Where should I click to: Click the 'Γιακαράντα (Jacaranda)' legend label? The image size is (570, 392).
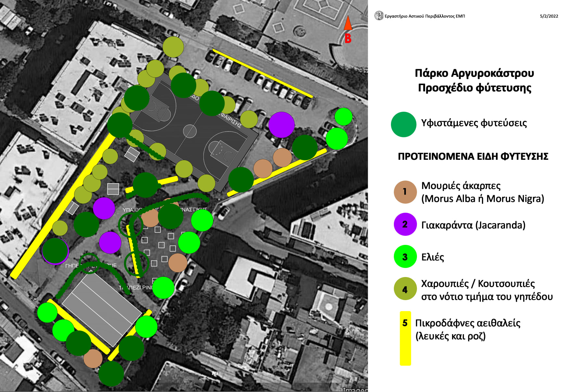coord(473,225)
